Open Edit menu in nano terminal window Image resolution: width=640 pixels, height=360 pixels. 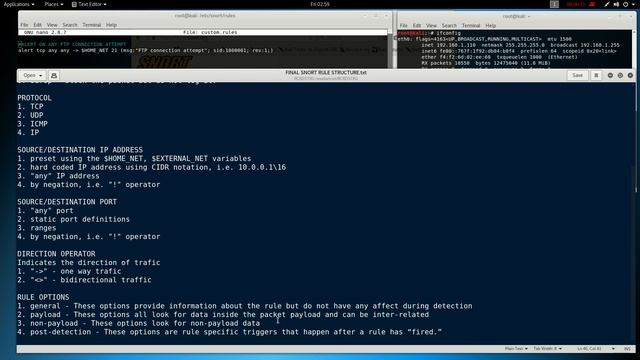[38, 25]
